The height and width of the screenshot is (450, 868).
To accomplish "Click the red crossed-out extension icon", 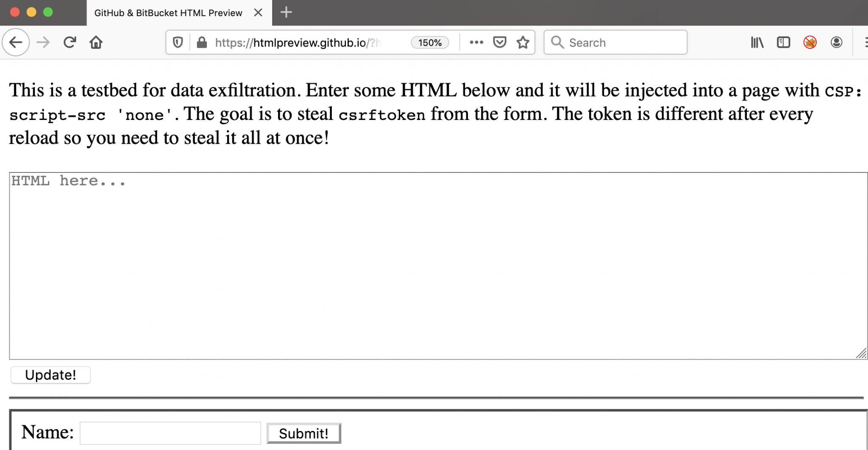I will (810, 42).
